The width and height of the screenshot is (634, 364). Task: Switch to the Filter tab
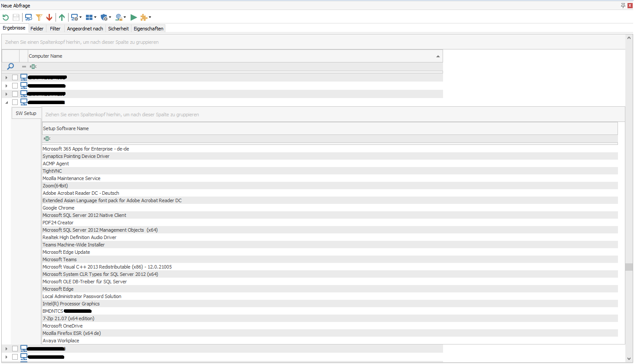(x=55, y=29)
